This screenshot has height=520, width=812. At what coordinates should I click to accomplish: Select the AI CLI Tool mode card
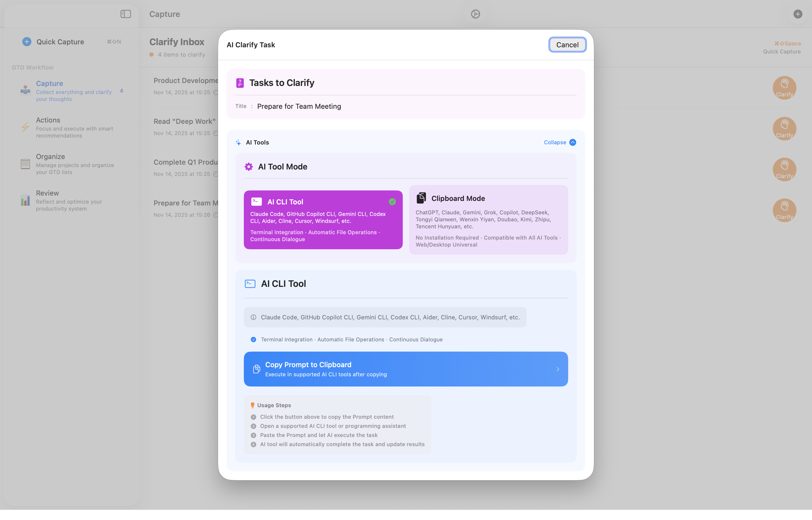(323, 220)
